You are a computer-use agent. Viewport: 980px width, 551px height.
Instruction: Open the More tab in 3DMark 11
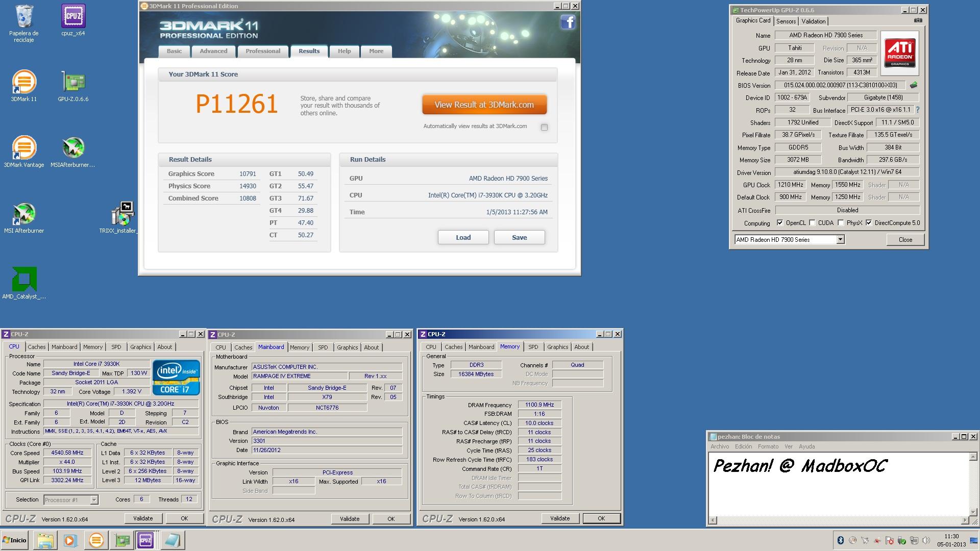click(376, 51)
